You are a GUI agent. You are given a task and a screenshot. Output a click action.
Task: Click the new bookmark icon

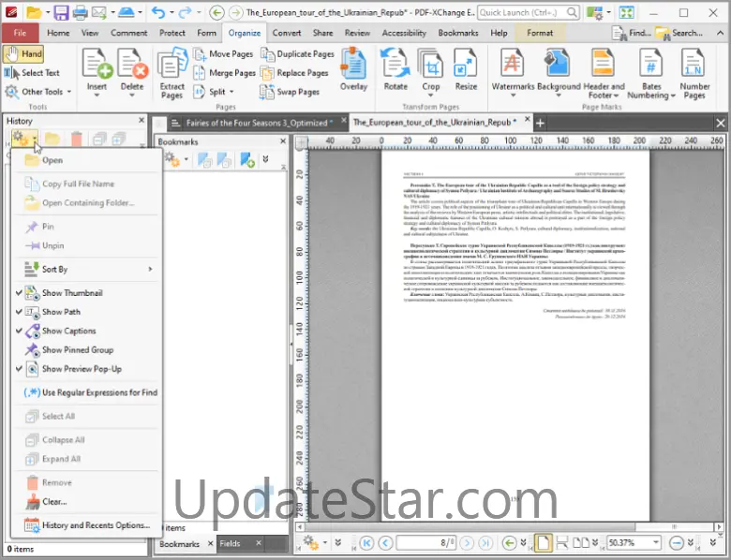click(x=247, y=160)
